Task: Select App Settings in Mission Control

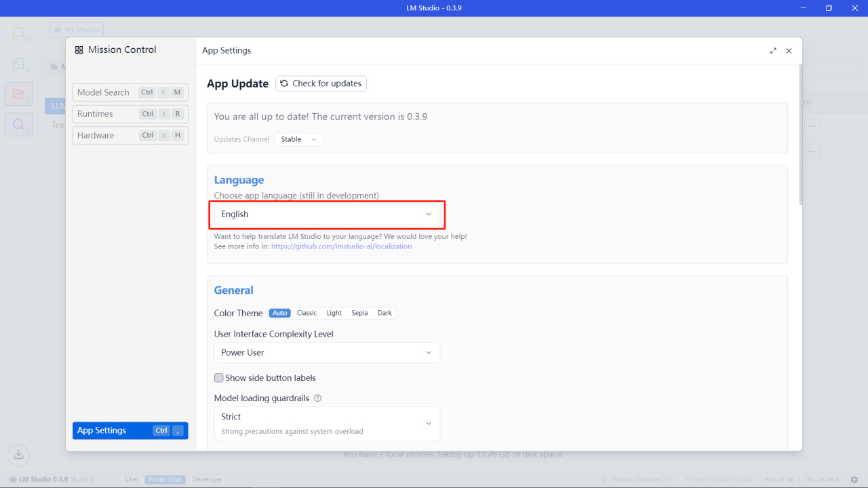Action: pyautogui.click(x=130, y=430)
